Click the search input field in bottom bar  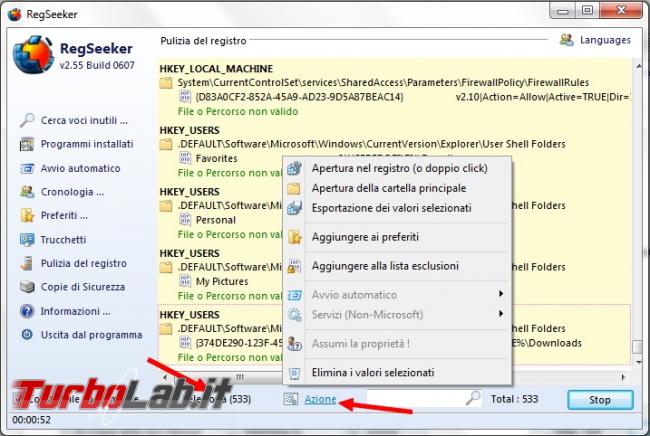coord(417,398)
